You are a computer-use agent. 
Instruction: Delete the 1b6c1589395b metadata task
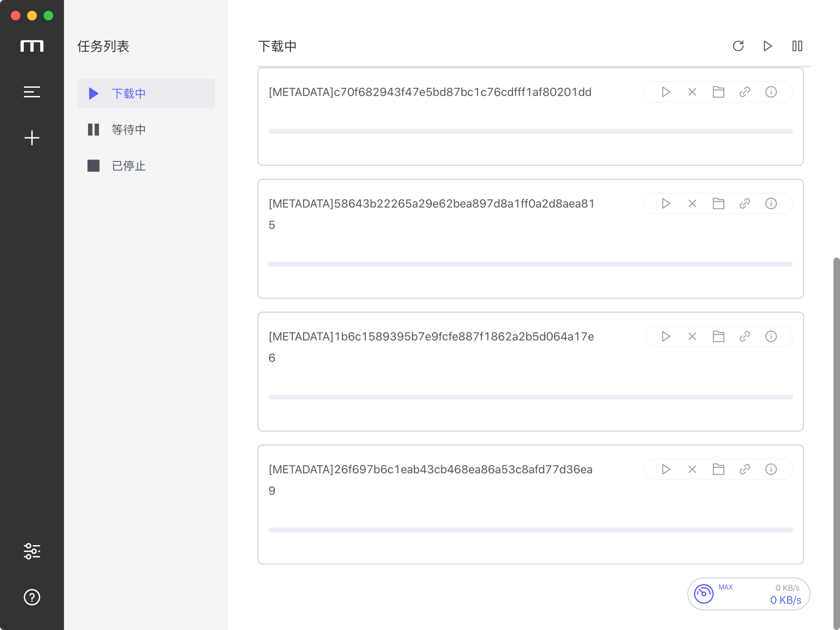point(692,336)
